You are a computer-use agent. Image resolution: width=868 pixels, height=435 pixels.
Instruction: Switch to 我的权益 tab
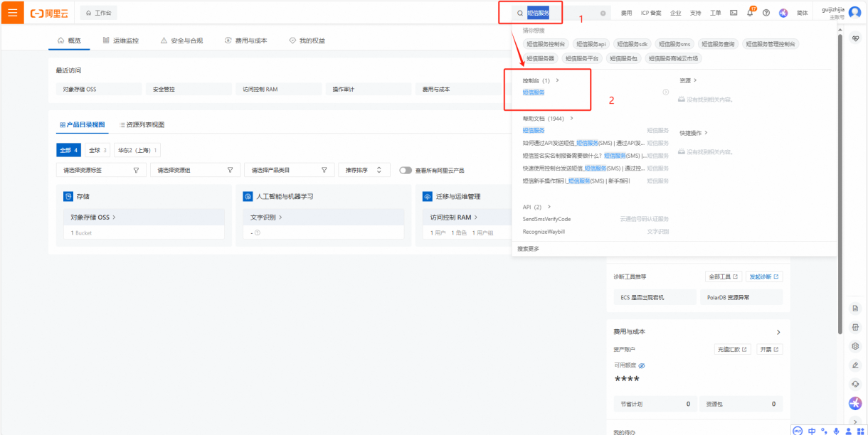307,41
